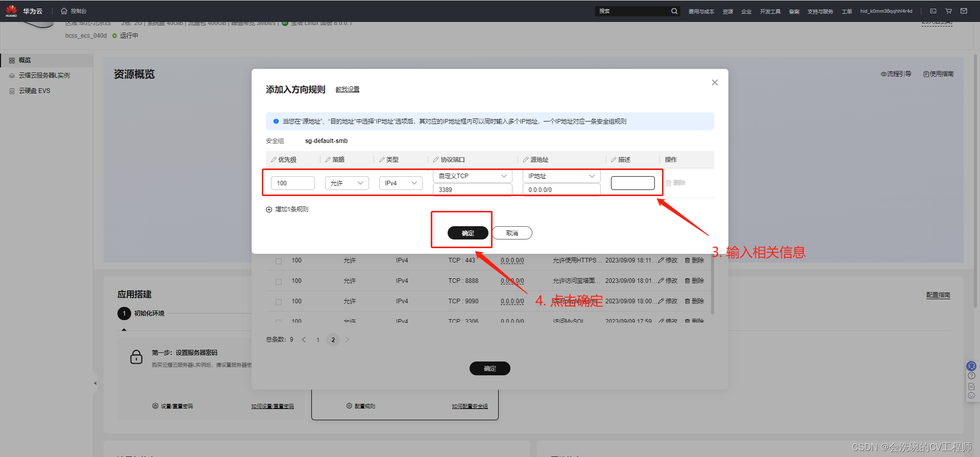980x457 pixels.
Task: Click the 修改 pencil for TCP 443 rule
Action: (668, 260)
